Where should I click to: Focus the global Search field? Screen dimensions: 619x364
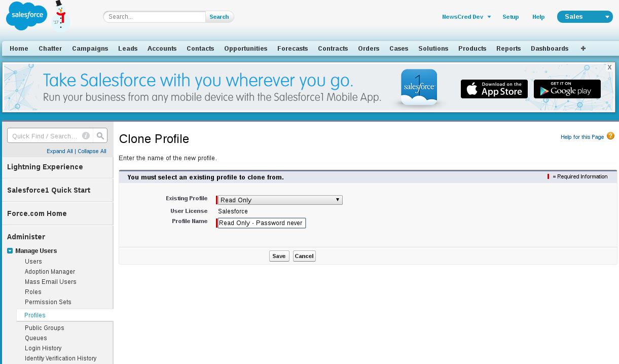[x=155, y=17]
